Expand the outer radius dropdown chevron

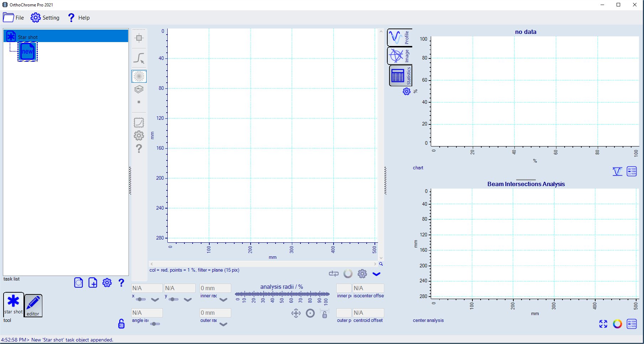[x=223, y=324]
